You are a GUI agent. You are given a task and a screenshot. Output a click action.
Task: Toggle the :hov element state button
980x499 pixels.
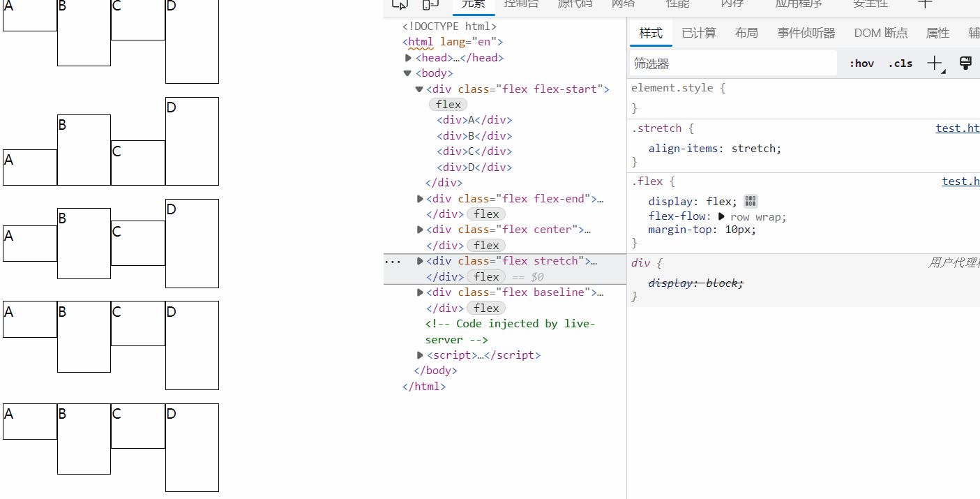point(861,64)
